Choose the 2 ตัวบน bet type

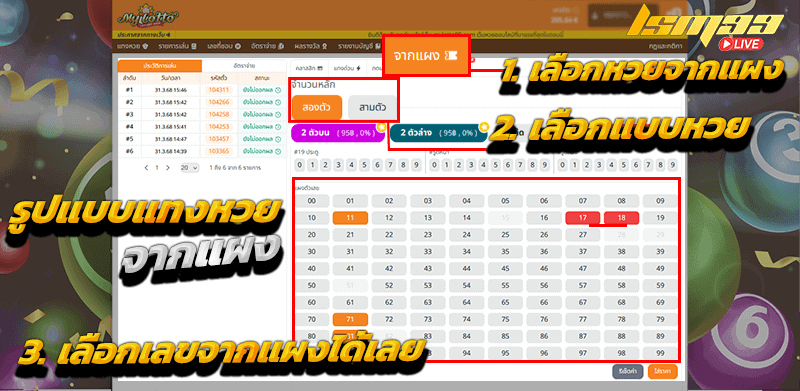[x=337, y=133]
